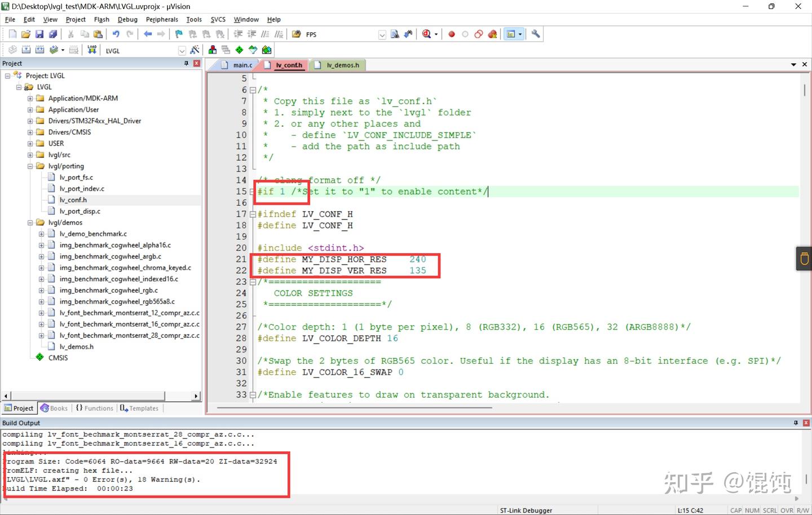Build the LVGL target
The width and height of the screenshot is (812, 515).
(26, 50)
